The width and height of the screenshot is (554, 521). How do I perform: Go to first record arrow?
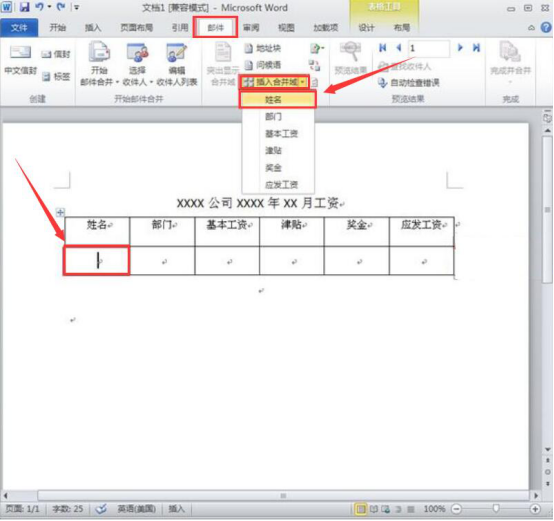383,48
